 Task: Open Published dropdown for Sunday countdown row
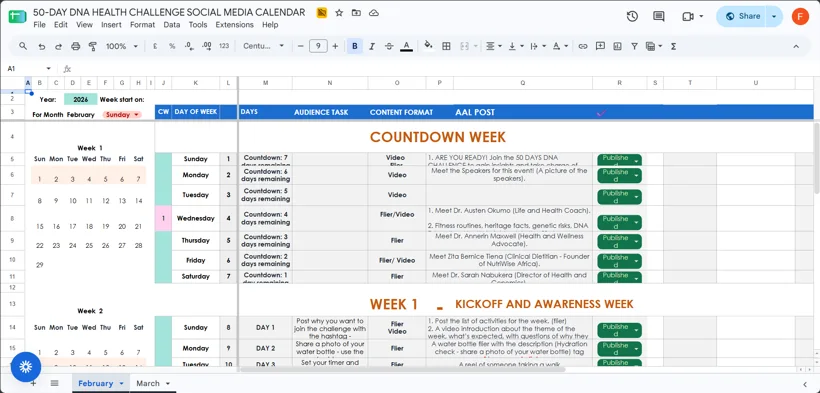coord(619,161)
